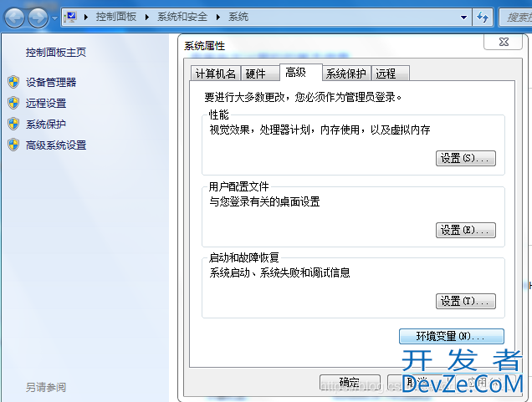Viewport: 532px width, 402px height.
Task: Open 环境变量(N) environment variables
Action: (x=452, y=336)
